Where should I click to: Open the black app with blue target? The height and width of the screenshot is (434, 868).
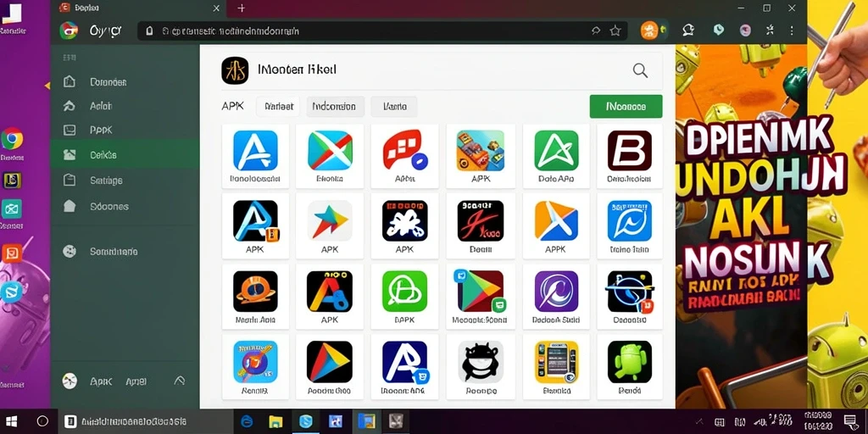[630, 292]
